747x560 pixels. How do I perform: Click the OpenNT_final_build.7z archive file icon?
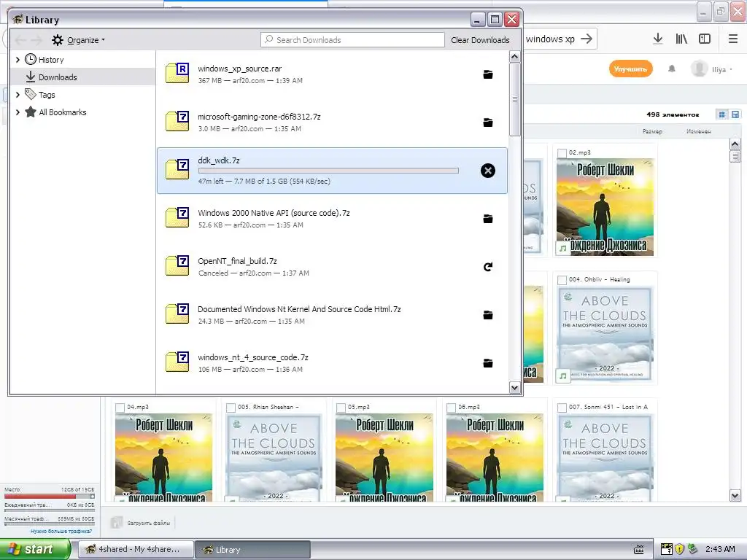[177, 265]
